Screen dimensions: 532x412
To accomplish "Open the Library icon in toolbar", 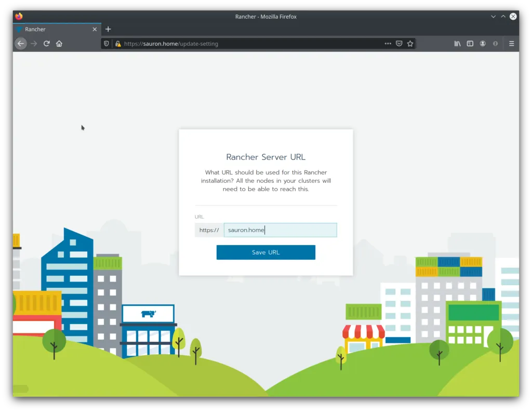I will 457,44.
